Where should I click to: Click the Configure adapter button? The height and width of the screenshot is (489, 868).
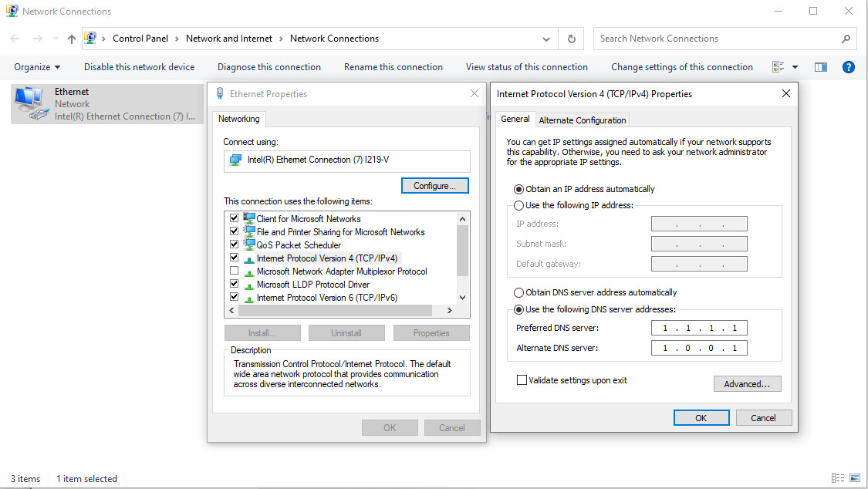click(435, 186)
